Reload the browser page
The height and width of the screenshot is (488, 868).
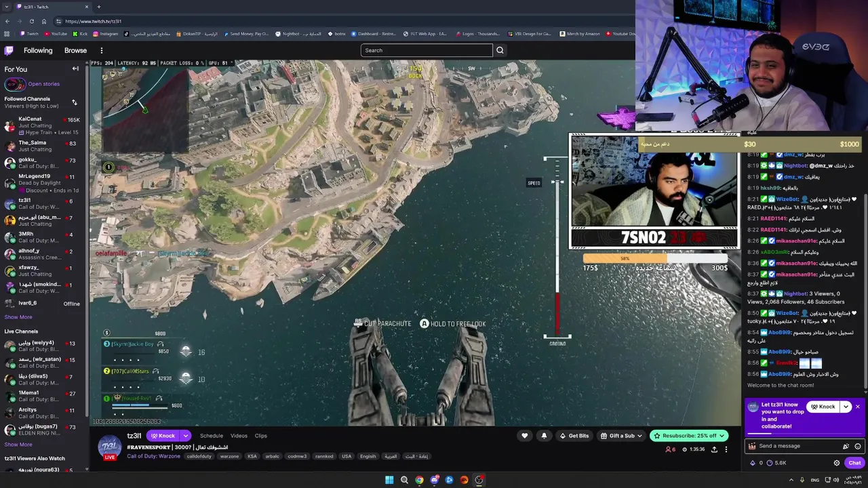pos(32,21)
